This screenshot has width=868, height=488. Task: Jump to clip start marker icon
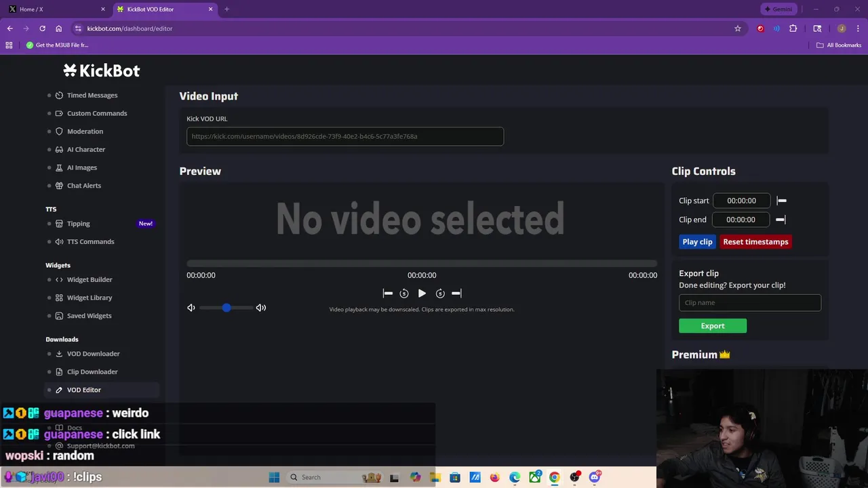388,293
